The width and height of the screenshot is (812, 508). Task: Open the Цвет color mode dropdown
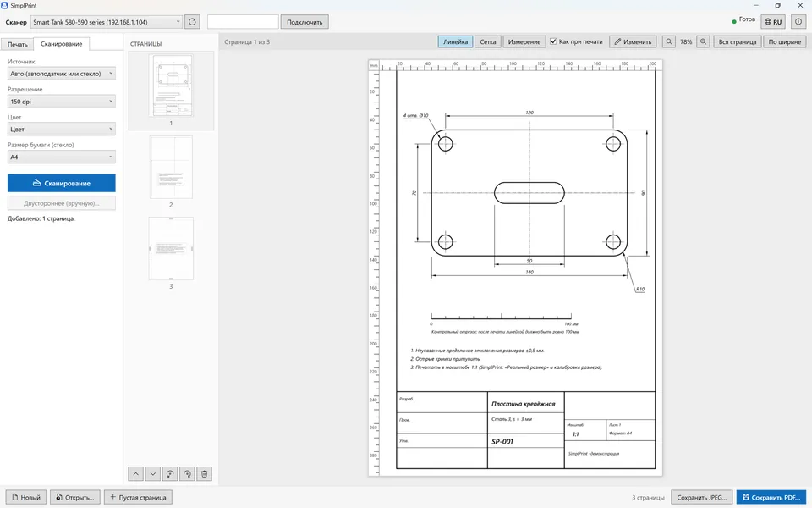tap(61, 129)
